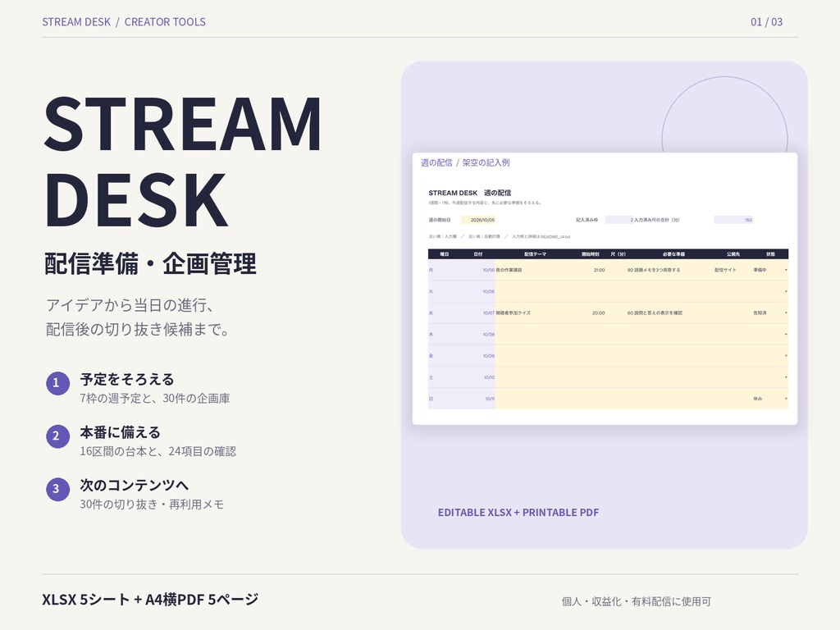Click the 告知済 status value
This screenshot has width=840, height=630.
[x=760, y=313]
